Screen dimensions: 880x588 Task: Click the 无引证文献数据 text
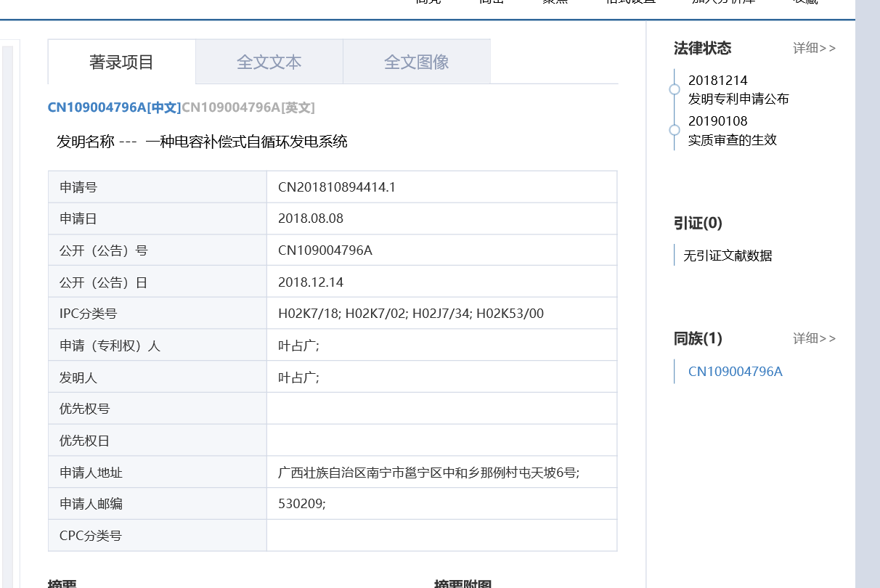point(728,256)
